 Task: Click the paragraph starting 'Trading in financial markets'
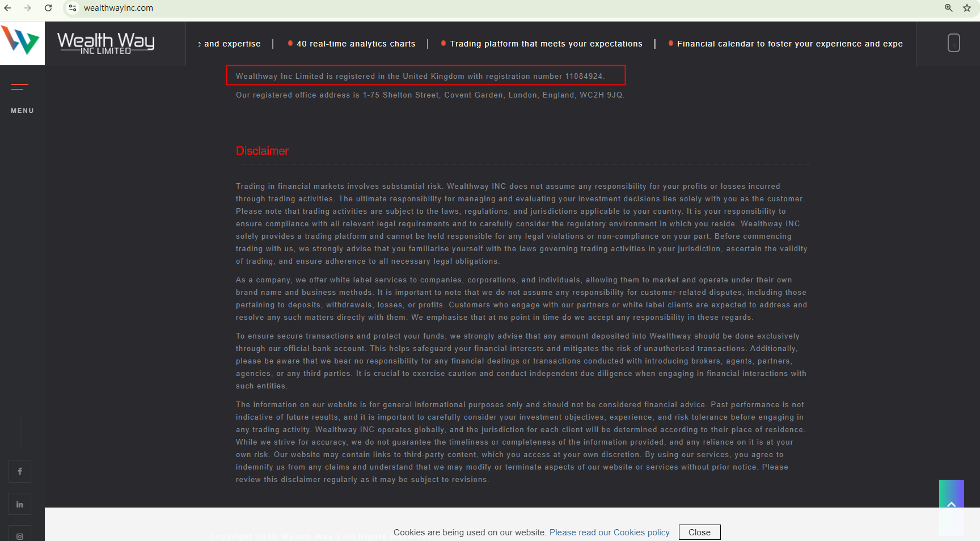pyautogui.click(x=522, y=223)
